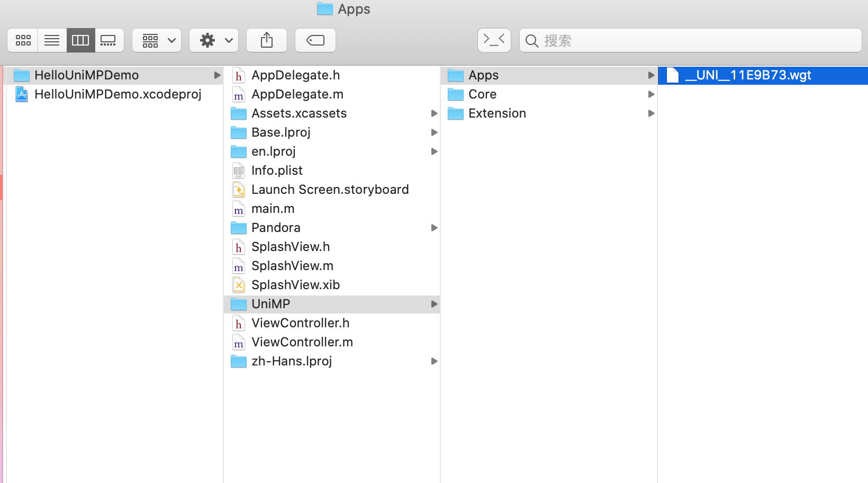Click the terminal toolbar icon
Image resolution: width=868 pixels, height=483 pixels.
[494, 40]
